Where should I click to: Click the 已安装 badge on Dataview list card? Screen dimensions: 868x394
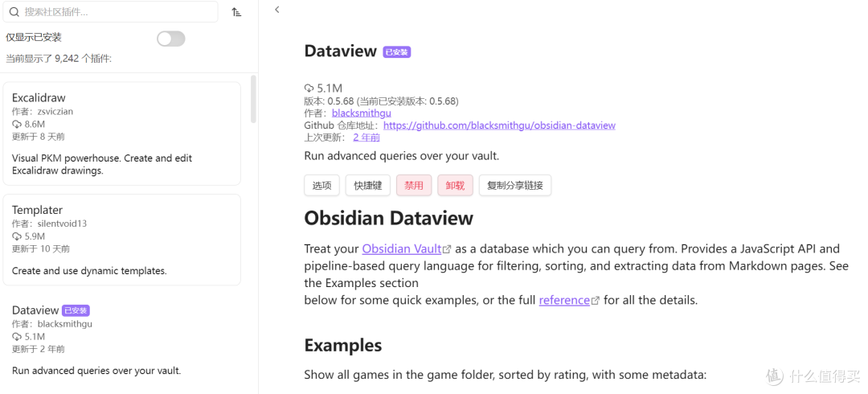(x=76, y=311)
